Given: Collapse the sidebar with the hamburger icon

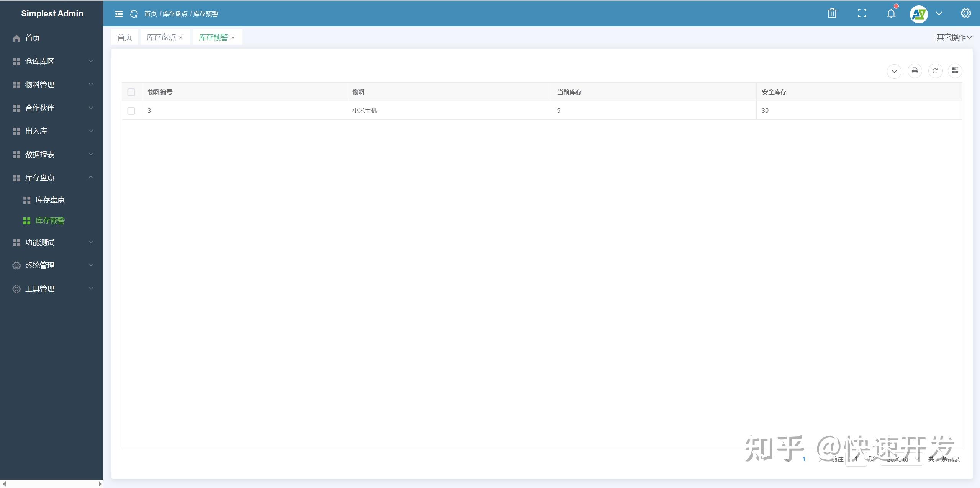Looking at the screenshot, I should (x=119, y=14).
